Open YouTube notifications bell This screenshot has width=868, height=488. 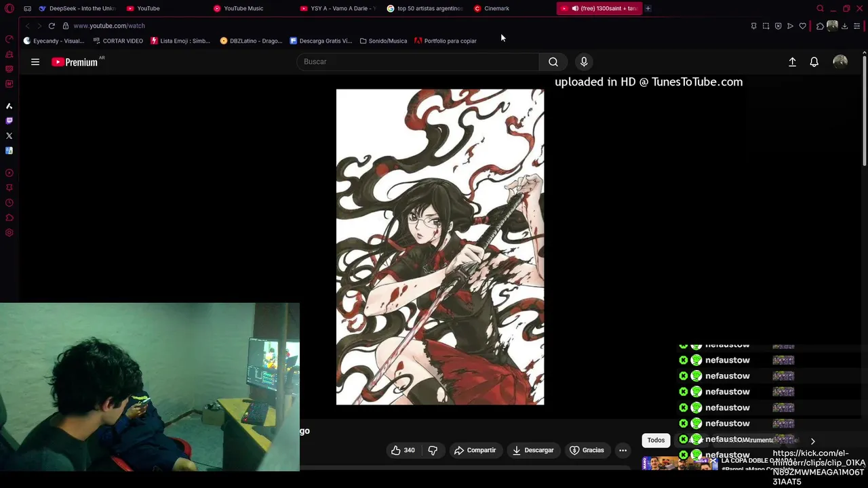(x=814, y=62)
